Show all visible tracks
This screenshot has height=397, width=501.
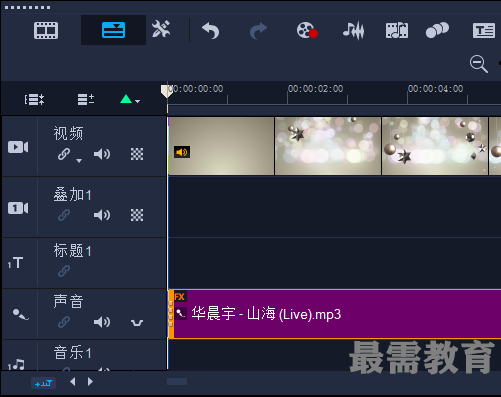(34, 99)
